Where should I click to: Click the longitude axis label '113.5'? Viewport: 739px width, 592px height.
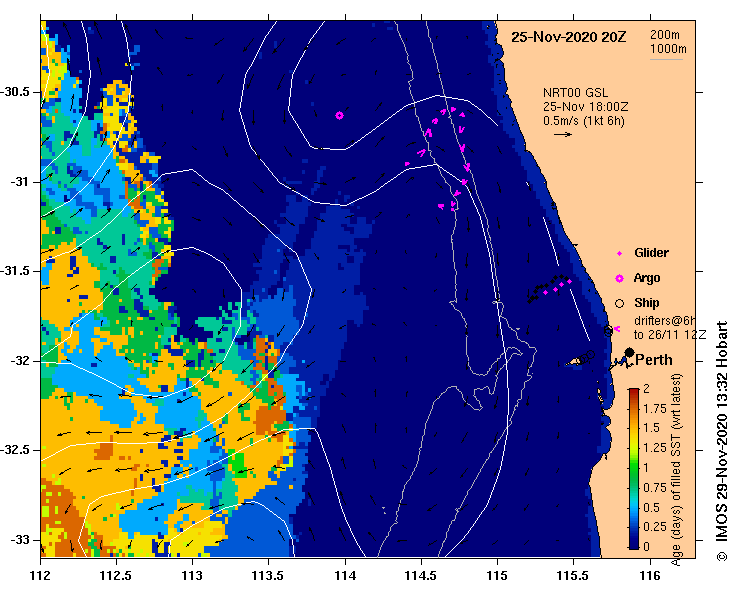[269, 576]
